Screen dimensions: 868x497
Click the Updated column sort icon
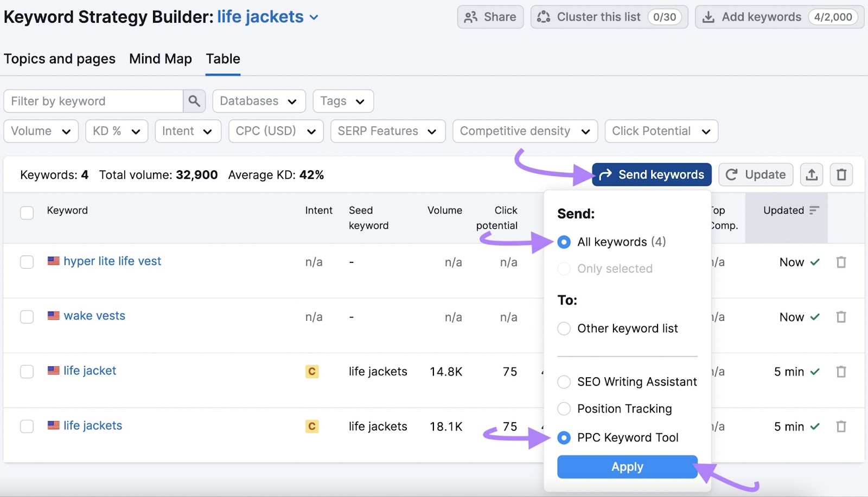[x=814, y=210]
